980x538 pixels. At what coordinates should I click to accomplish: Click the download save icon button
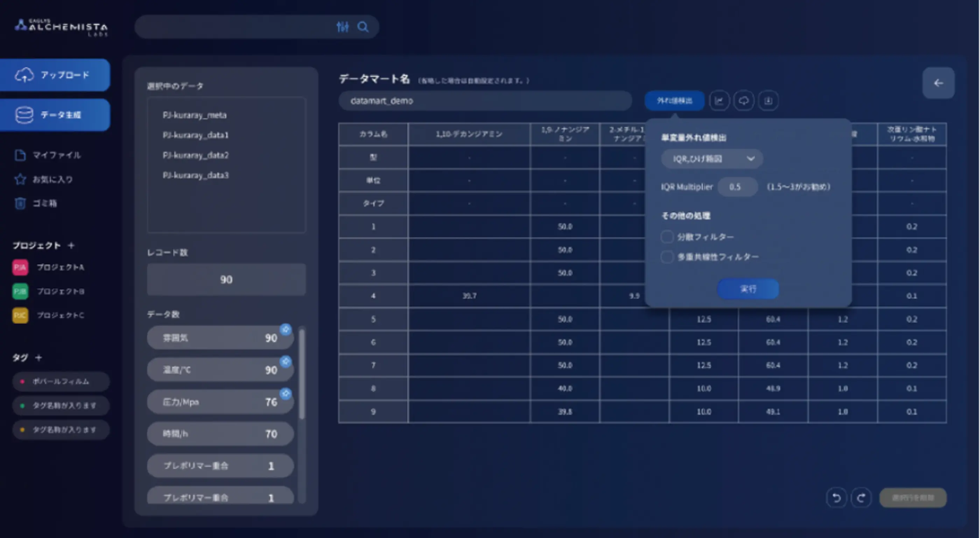click(x=768, y=101)
